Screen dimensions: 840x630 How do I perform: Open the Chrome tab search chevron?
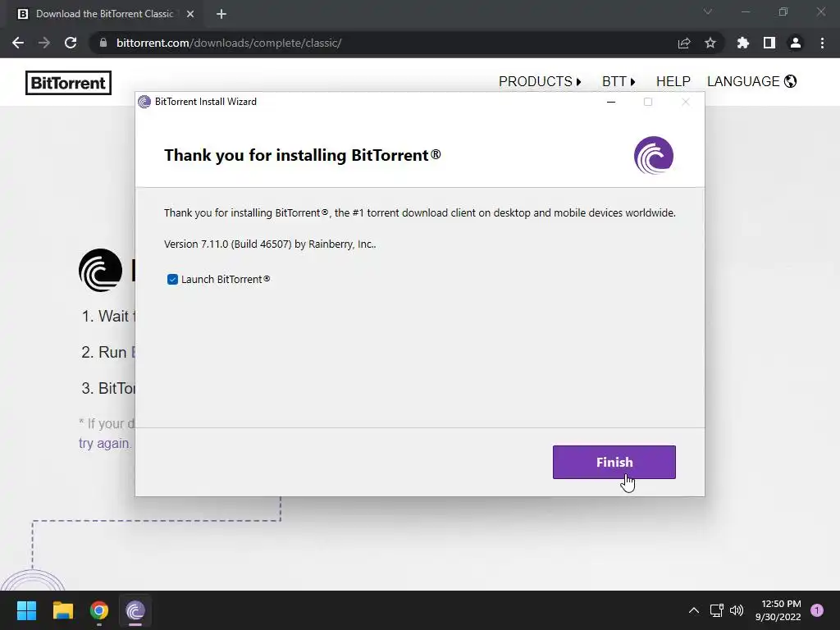pyautogui.click(x=708, y=11)
